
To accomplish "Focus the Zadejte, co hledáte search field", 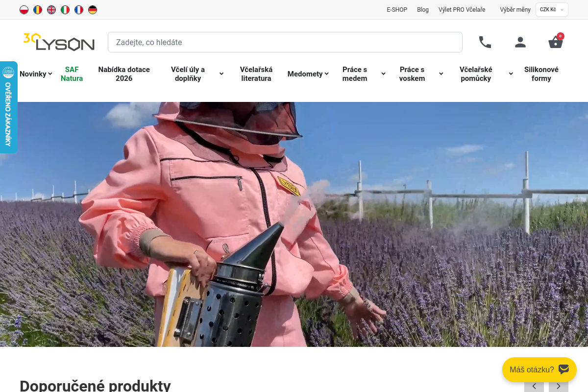I will point(285,42).
